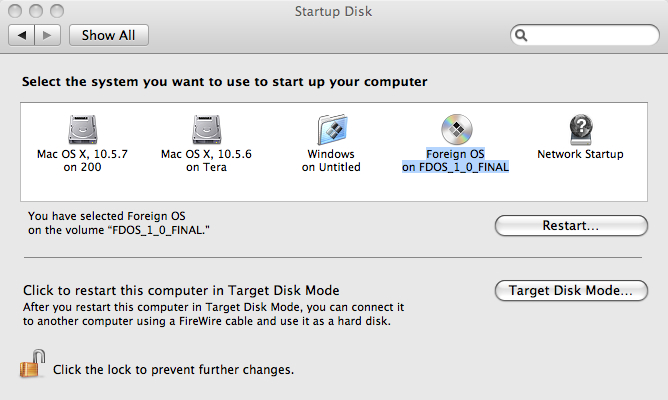Select the Mac OS X 10.5.6 on Tera disk
This screenshot has height=400, width=668.
[x=207, y=129]
